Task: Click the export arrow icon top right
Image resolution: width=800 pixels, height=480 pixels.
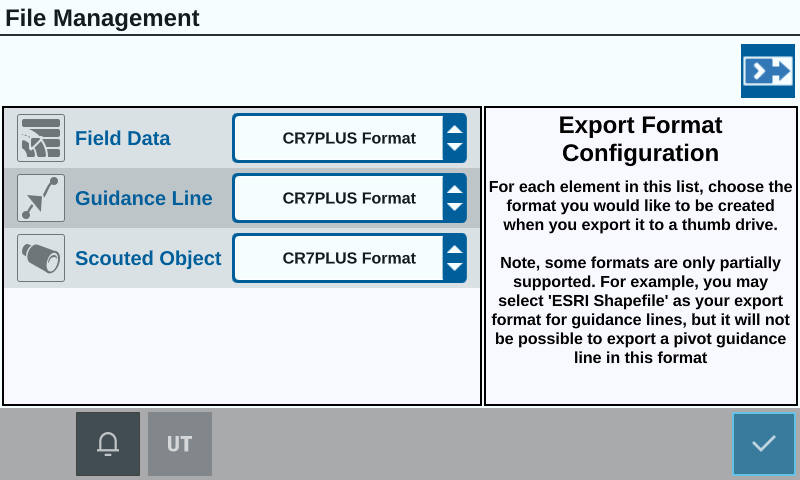Action: [x=767, y=71]
